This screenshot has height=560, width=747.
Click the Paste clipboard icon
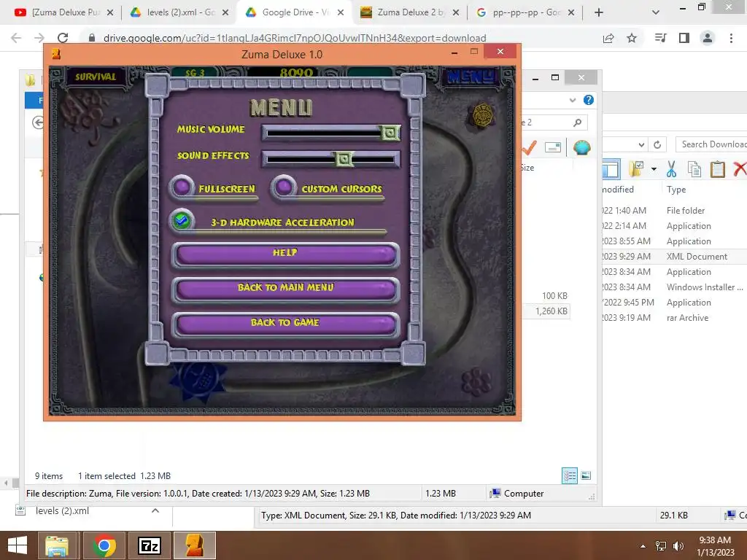(718, 169)
